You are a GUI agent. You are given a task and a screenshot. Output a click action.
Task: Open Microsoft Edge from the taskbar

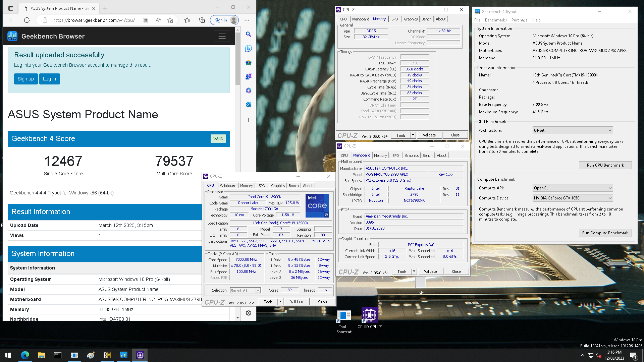[x=25, y=355]
